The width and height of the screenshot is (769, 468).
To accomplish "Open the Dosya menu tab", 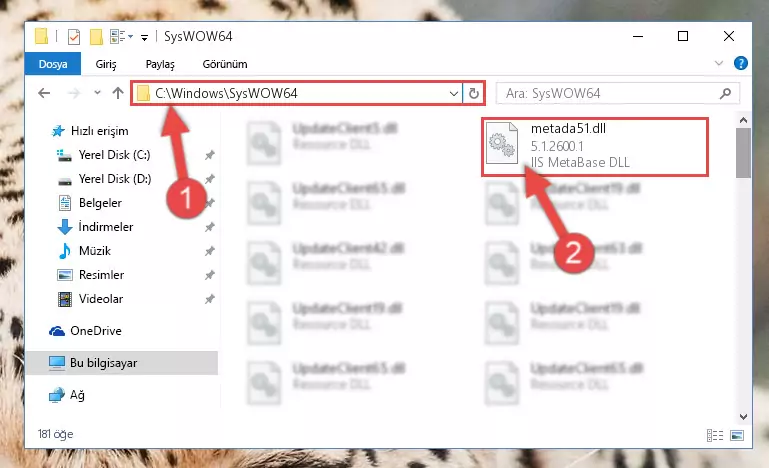I will pyautogui.click(x=53, y=64).
